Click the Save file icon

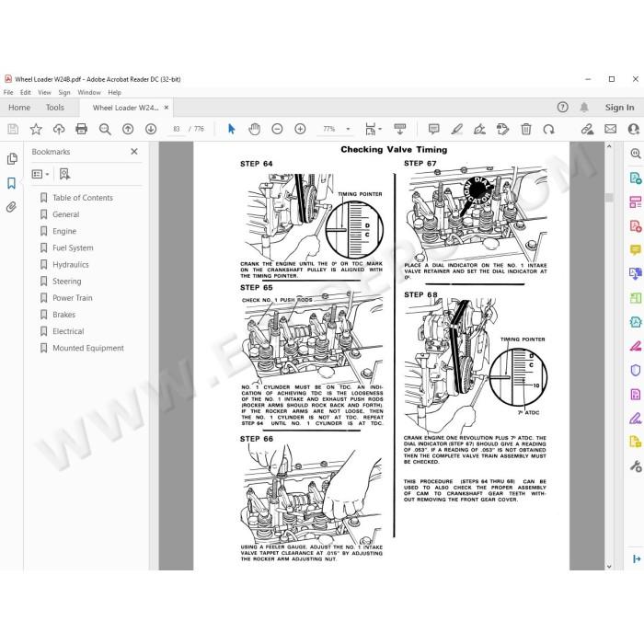pyautogui.click(x=13, y=129)
